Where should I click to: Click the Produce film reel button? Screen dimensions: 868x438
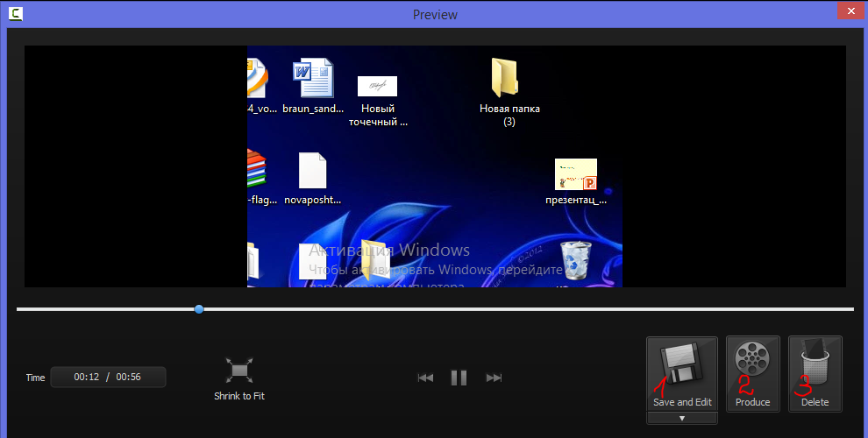point(752,374)
